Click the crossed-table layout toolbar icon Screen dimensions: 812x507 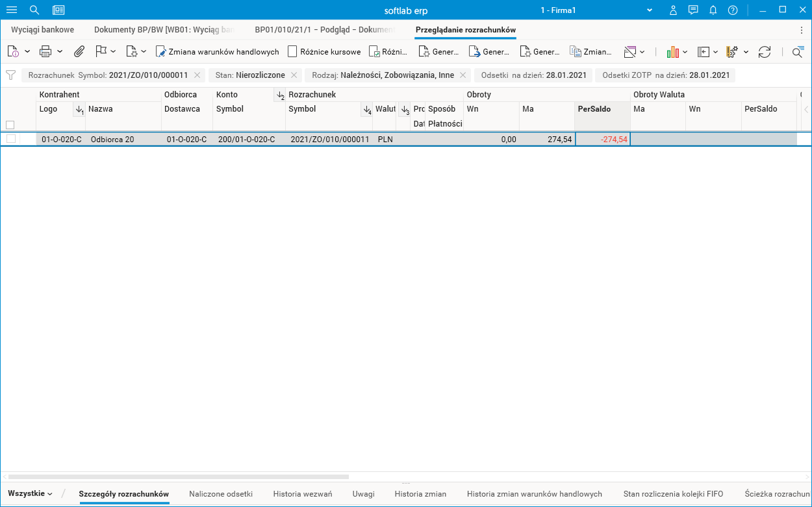(x=629, y=51)
